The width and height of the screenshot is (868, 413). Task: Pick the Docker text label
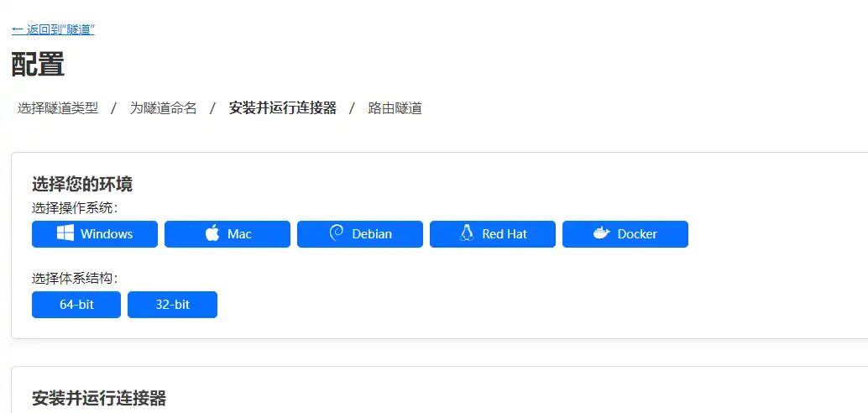pos(637,234)
